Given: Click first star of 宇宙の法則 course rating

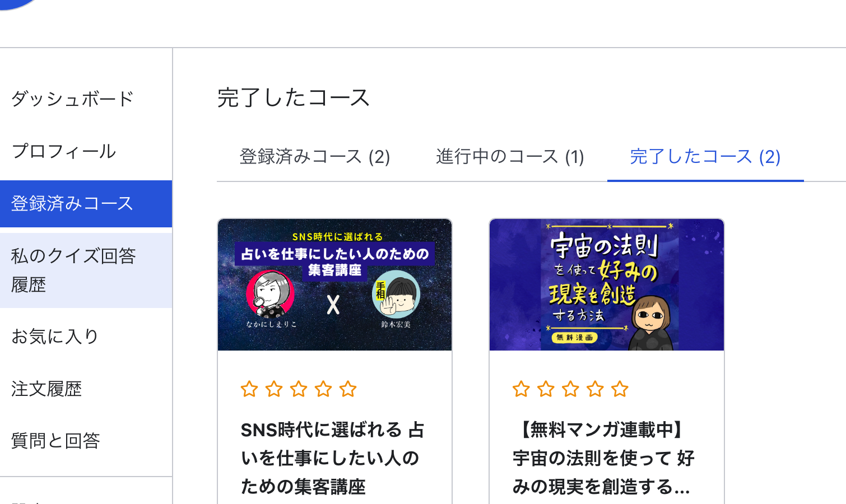Looking at the screenshot, I should pos(521,389).
